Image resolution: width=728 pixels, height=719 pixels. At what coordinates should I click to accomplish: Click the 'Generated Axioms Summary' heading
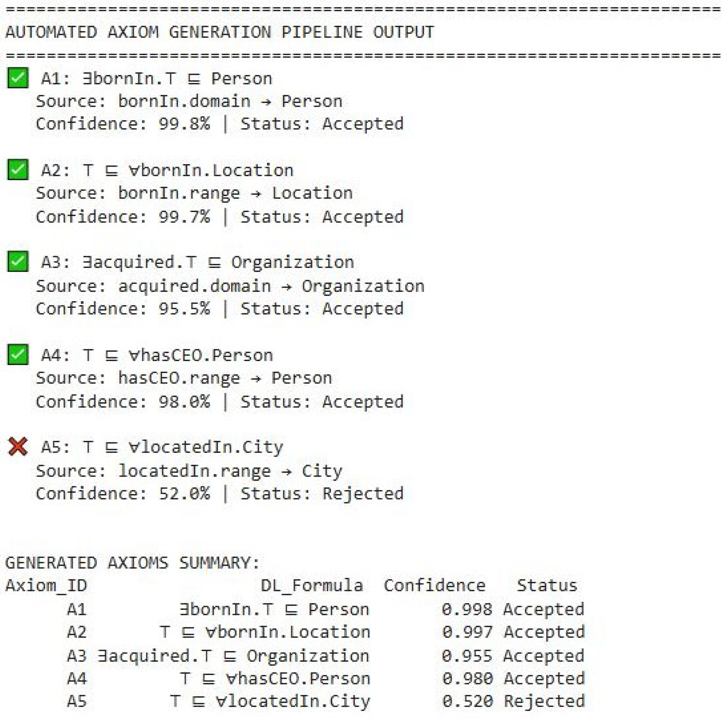132,563
